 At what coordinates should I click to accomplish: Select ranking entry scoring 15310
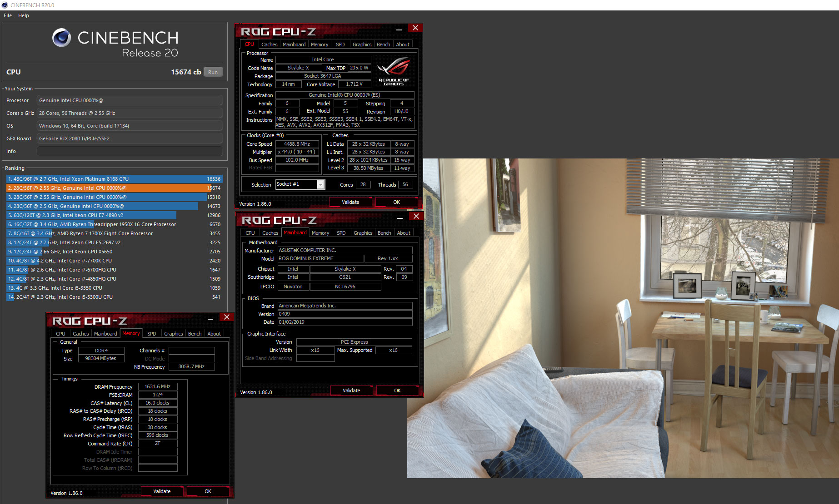[x=114, y=197]
